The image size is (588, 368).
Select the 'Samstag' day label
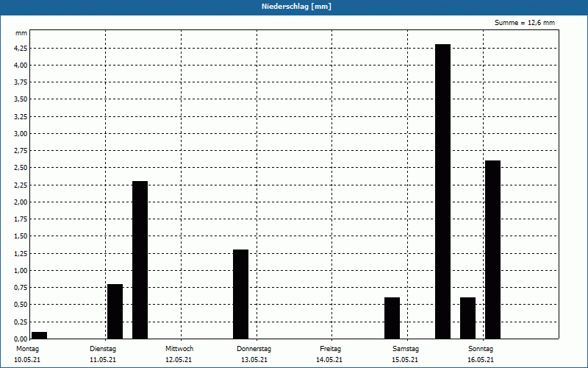pos(406,349)
